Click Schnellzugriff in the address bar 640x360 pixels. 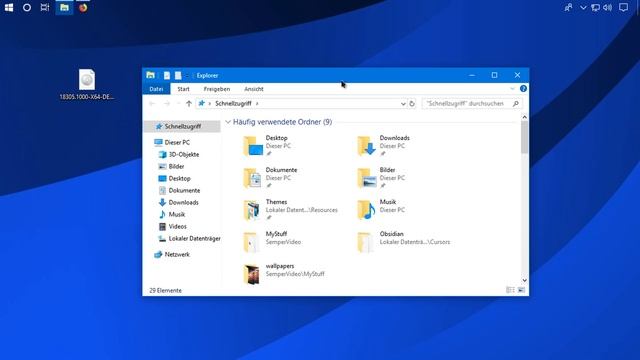[x=233, y=104]
